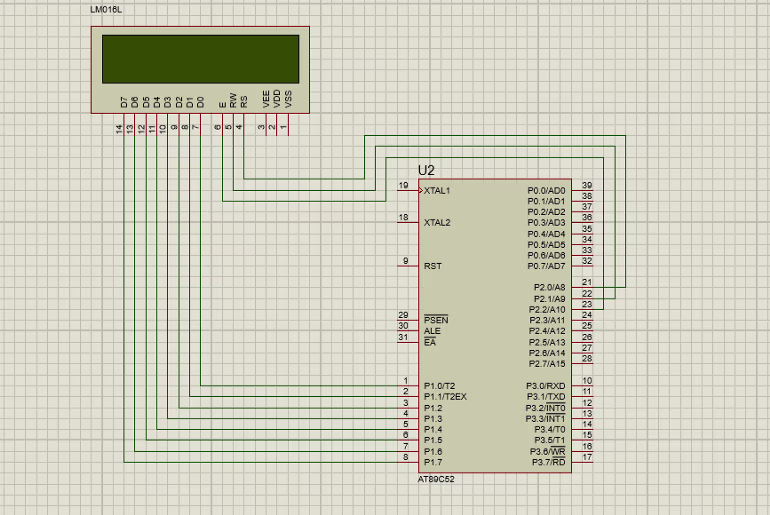Click the P3.7/RD pin label

pyautogui.click(x=549, y=462)
